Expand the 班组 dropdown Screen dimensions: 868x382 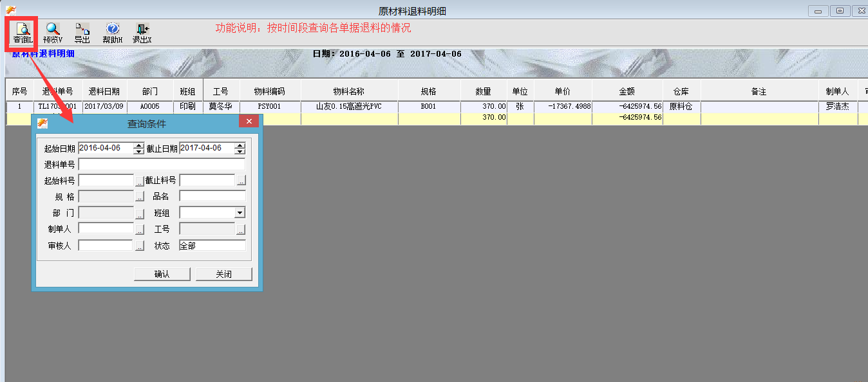(x=240, y=213)
